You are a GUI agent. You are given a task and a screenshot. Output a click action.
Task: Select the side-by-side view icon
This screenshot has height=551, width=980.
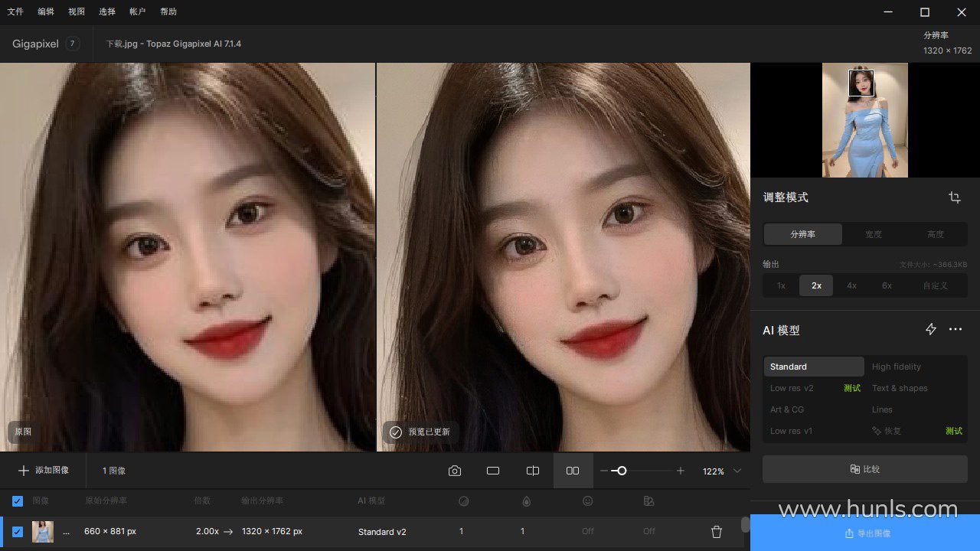coord(573,471)
